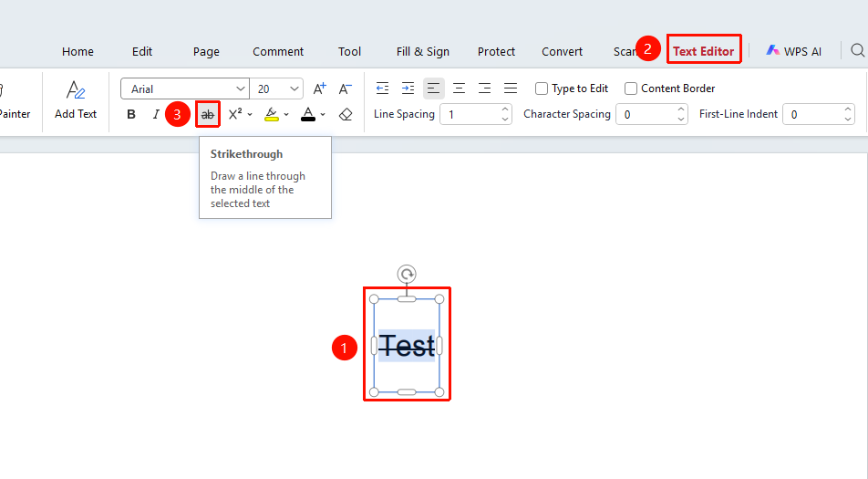Viewport: 868px width, 479px height.
Task: Align text left
Action: [x=433, y=89]
